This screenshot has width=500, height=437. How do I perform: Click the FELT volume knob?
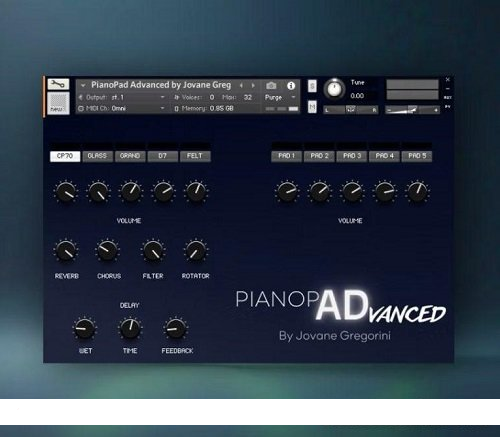click(x=196, y=192)
